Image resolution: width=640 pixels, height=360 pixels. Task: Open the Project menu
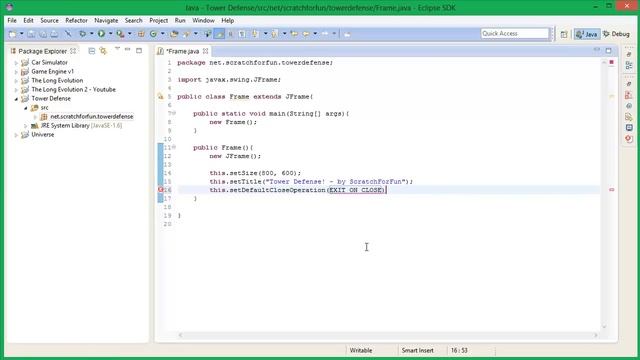coord(158,20)
